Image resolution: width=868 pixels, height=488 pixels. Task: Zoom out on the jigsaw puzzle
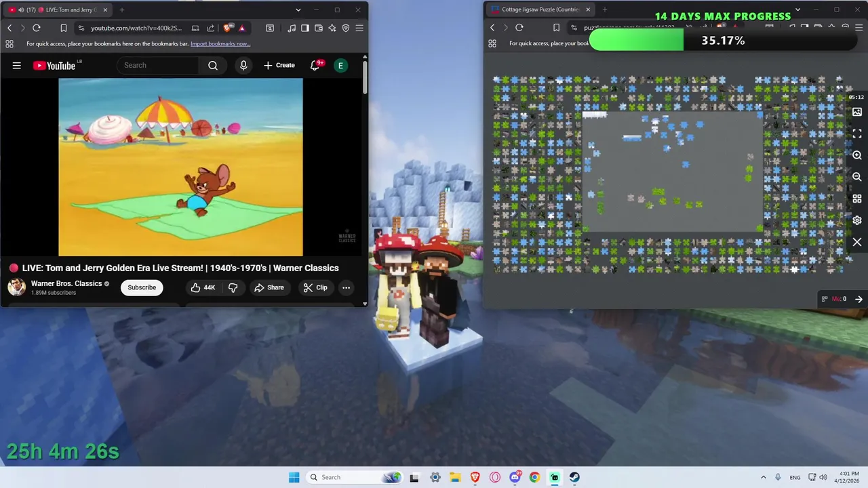point(857,177)
